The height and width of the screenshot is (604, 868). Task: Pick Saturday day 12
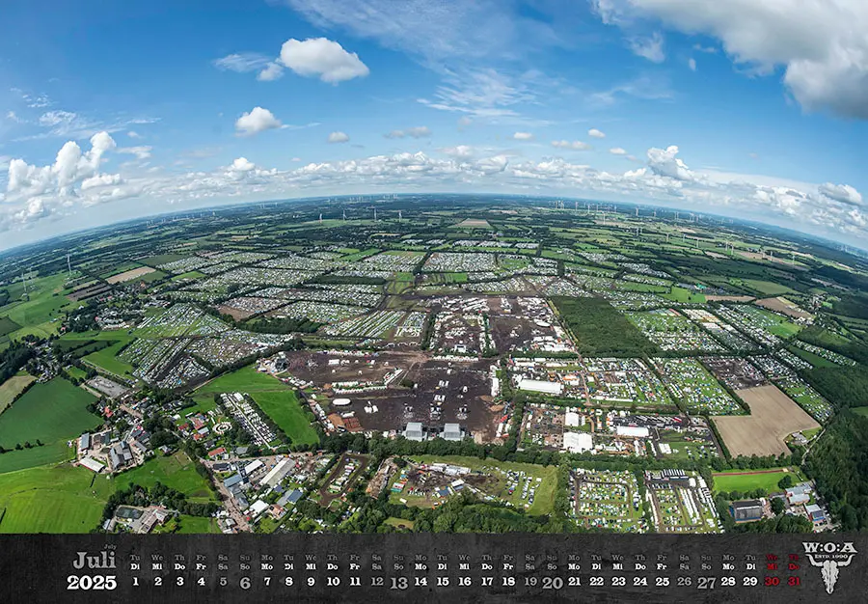[377, 581]
